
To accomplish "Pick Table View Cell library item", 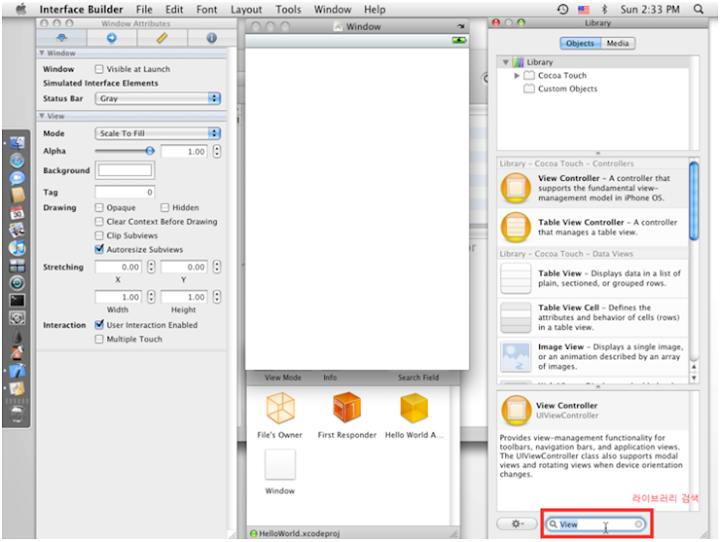I will [x=592, y=317].
